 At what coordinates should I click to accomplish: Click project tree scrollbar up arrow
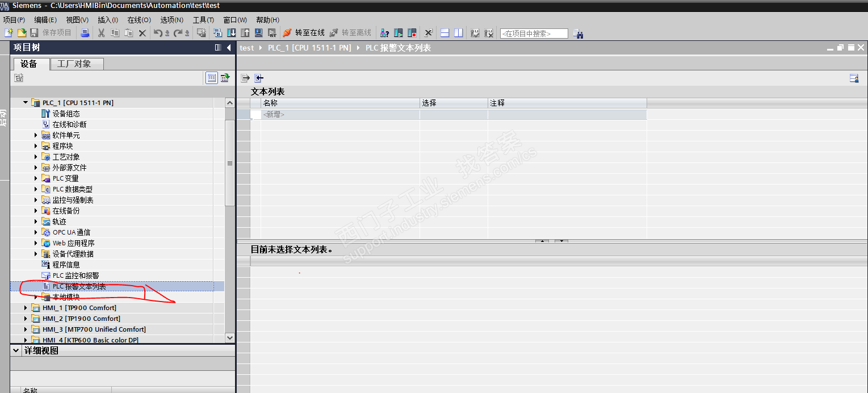[229, 103]
